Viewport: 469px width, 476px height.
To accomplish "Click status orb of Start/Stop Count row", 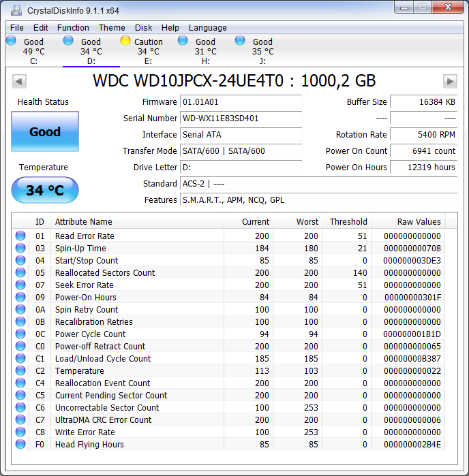I will pos(20,260).
